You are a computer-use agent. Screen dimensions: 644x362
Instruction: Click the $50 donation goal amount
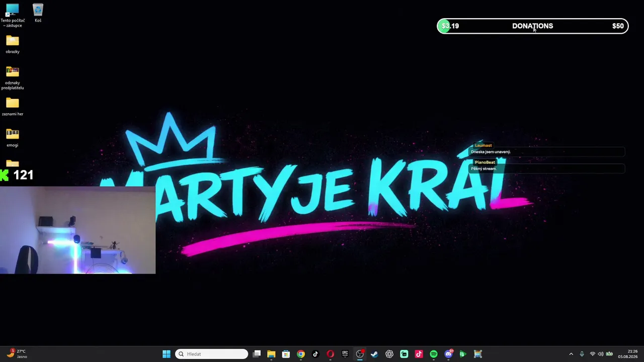[x=618, y=26]
